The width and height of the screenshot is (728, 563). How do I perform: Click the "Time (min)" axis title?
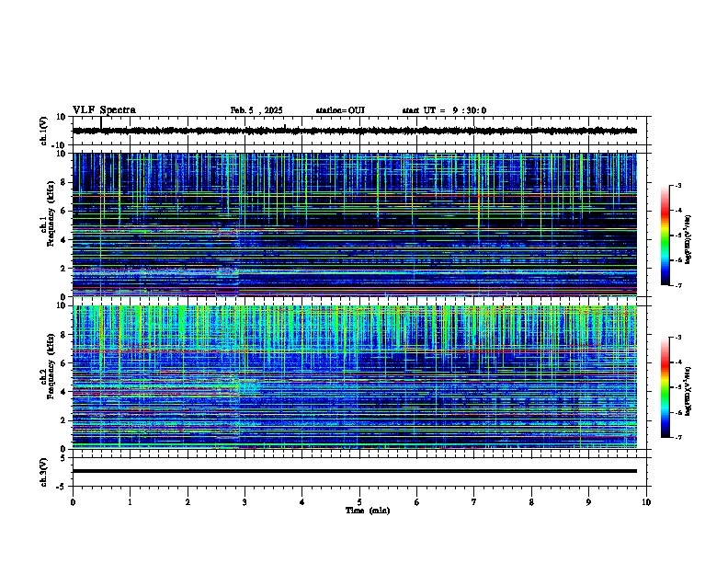368,511
